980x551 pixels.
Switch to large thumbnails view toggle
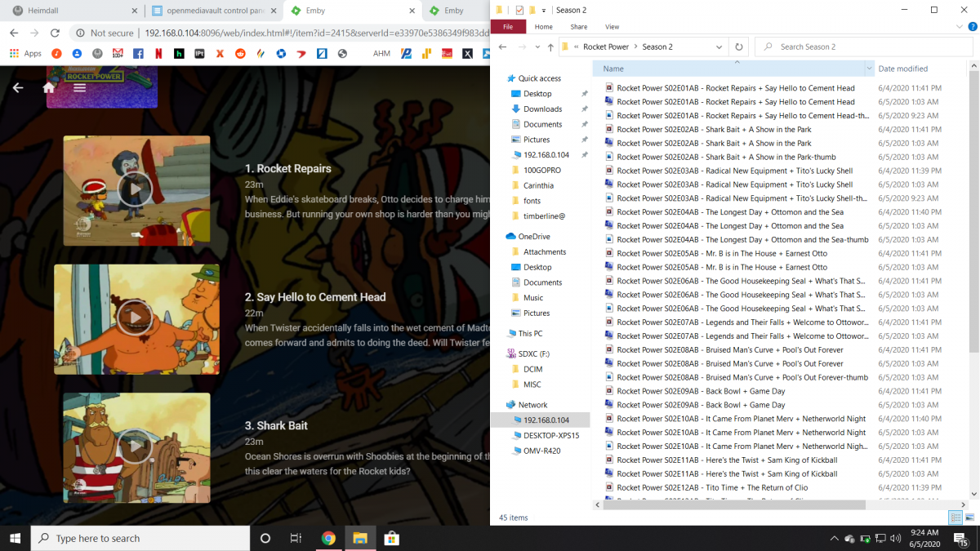tap(969, 518)
